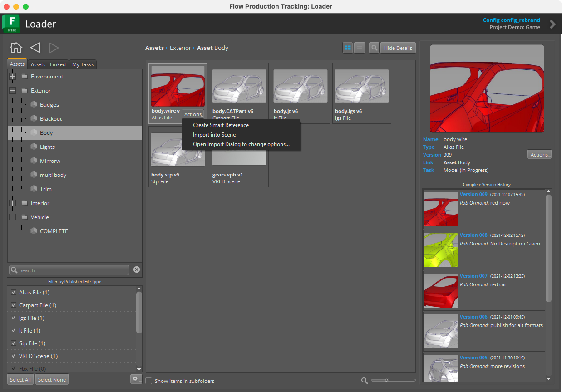Viewport: 562px width, 392px height.
Task: Click Exterior in the breadcrumb path
Action: coord(180,48)
